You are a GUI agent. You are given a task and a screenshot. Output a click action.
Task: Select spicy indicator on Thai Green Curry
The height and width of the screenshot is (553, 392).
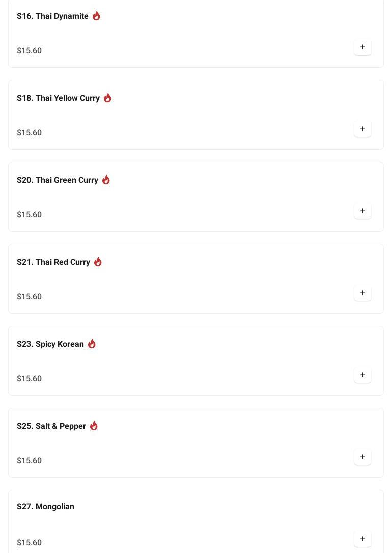[x=106, y=180]
